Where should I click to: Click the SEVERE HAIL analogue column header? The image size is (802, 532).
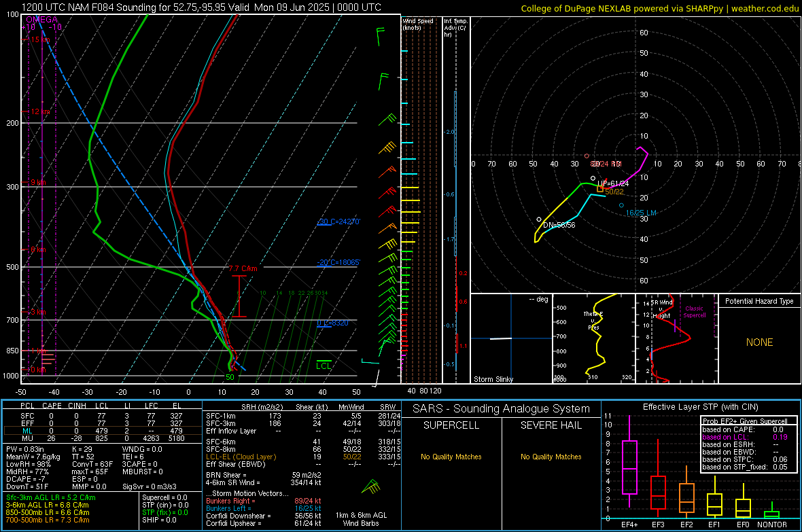[551, 425]
